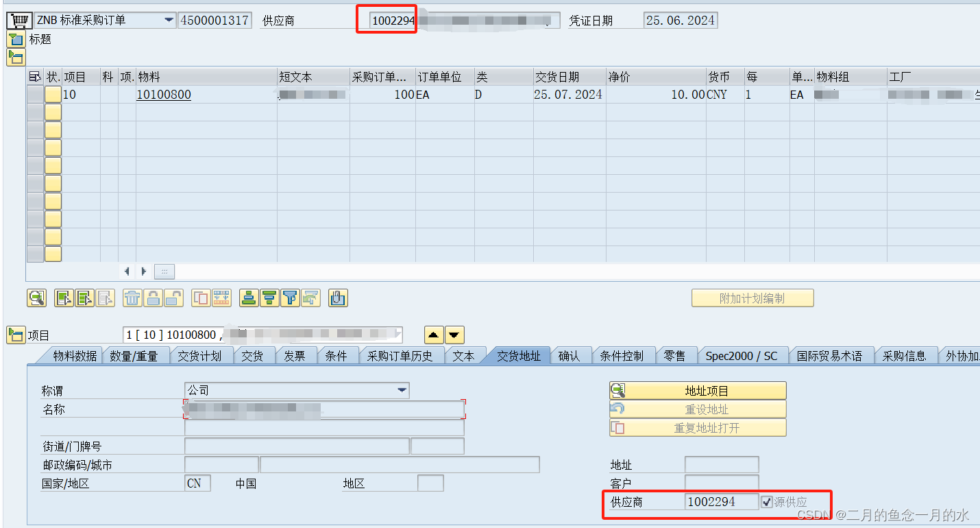
Task: Switch to the 条件 tab
Action: pos(336,356)
